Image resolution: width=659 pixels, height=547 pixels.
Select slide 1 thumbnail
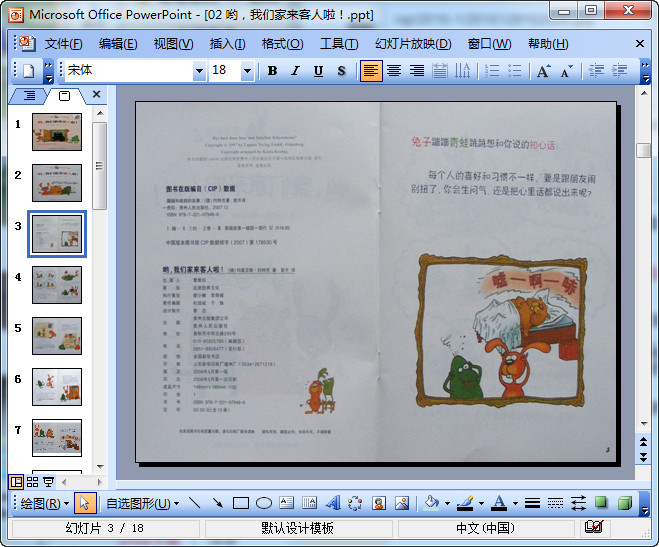pyautogui.click(x=57, y=131)
